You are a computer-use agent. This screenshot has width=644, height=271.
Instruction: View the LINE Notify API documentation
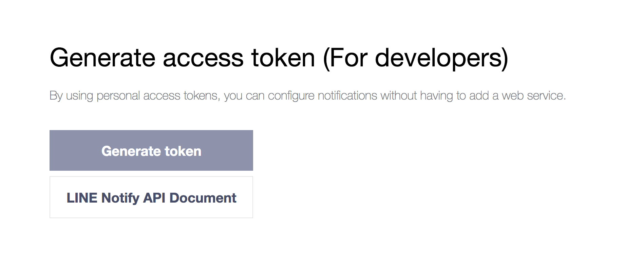pyautogui.click(x=151, y=197)
